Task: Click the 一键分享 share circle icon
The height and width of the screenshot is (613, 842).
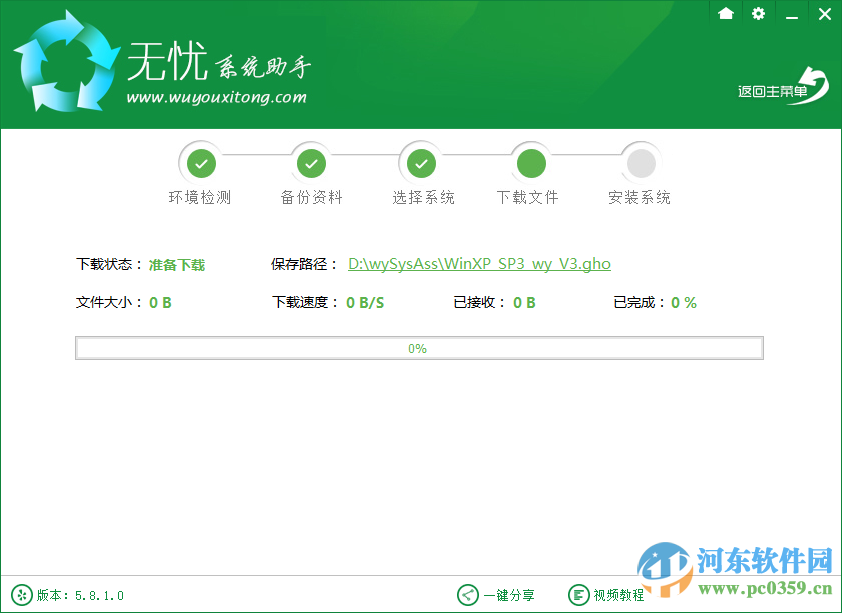Action: pyautogui.click(x=466, y=594)
